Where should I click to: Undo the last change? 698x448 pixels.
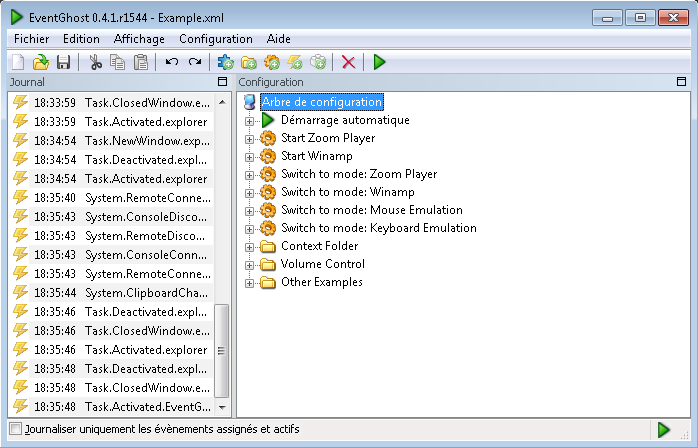171,62
